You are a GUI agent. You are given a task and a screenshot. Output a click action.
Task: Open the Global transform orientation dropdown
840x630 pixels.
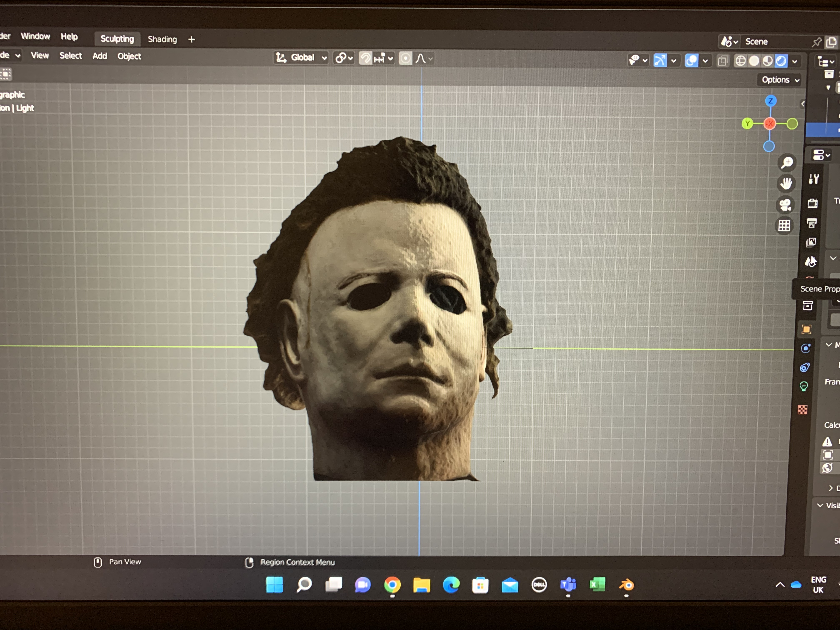(x=301, y=58)
